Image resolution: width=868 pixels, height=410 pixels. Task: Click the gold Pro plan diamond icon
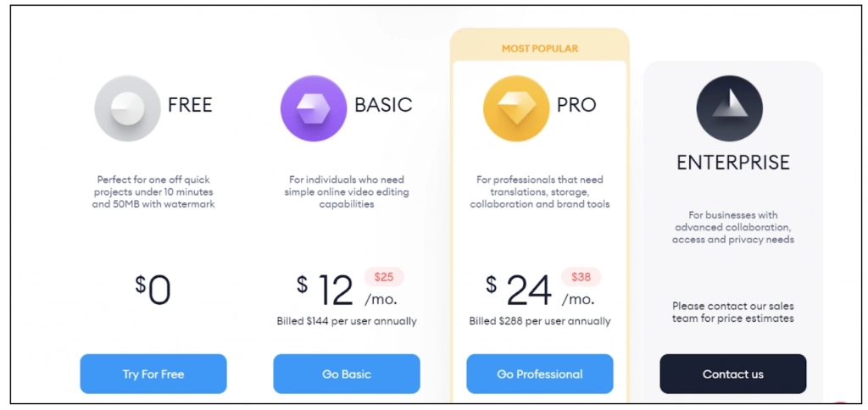click(x=515, y=108)
